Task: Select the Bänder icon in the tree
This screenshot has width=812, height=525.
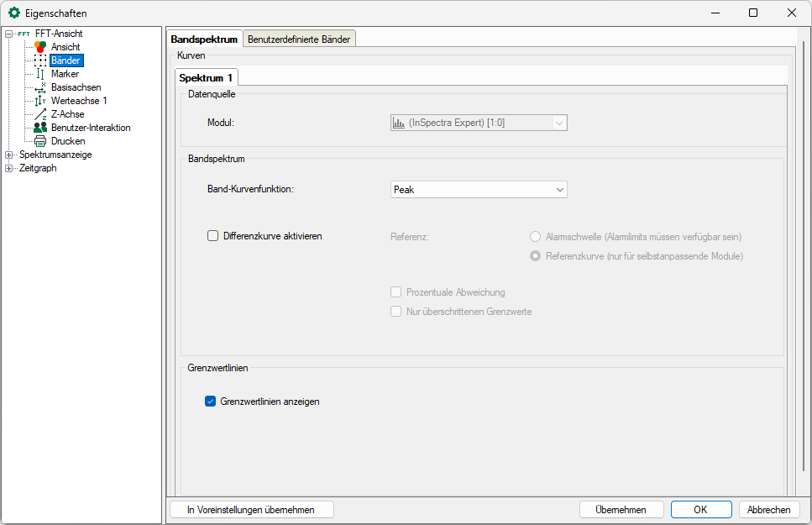Action: tap(40, 60)
